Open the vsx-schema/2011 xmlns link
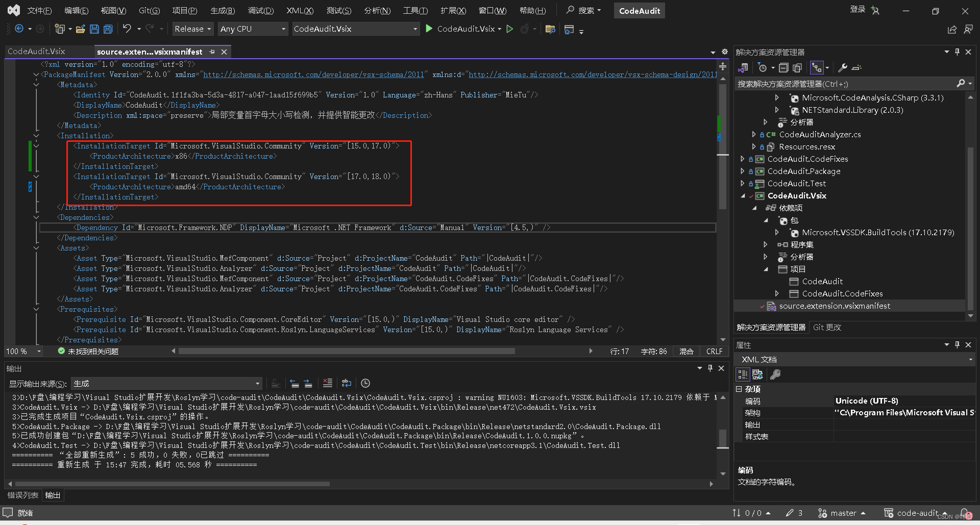 pyautogui.click(x=314, y=74)
